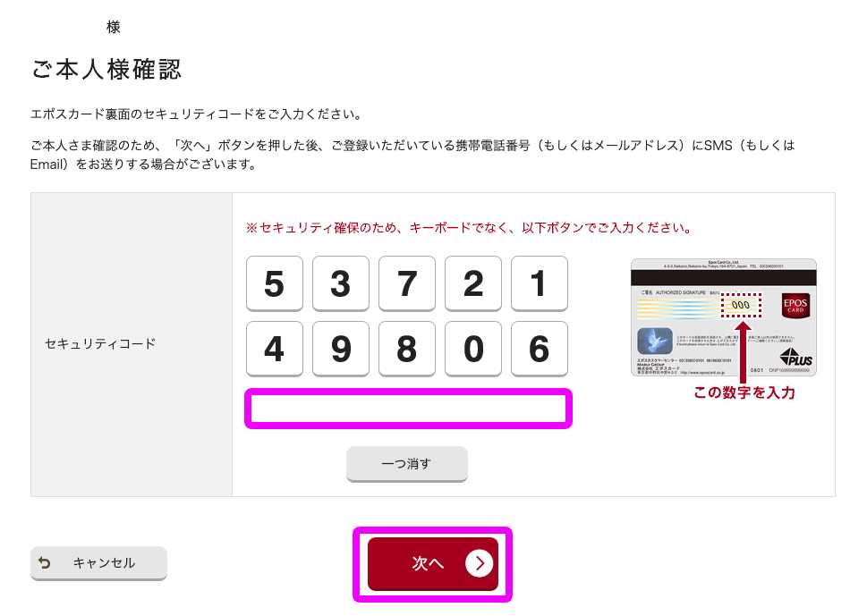Select number 9 on the keypad
Viewport: 867px width, 616px height.
(x=341, y=350)
